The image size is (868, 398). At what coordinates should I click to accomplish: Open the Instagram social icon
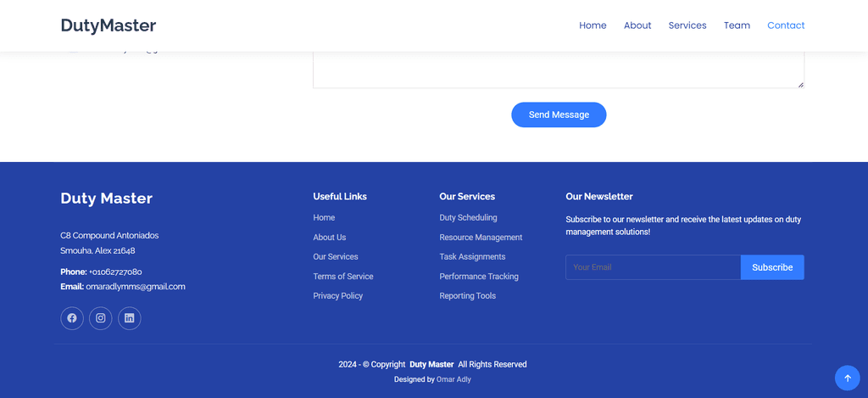click(x=101, y=318)
